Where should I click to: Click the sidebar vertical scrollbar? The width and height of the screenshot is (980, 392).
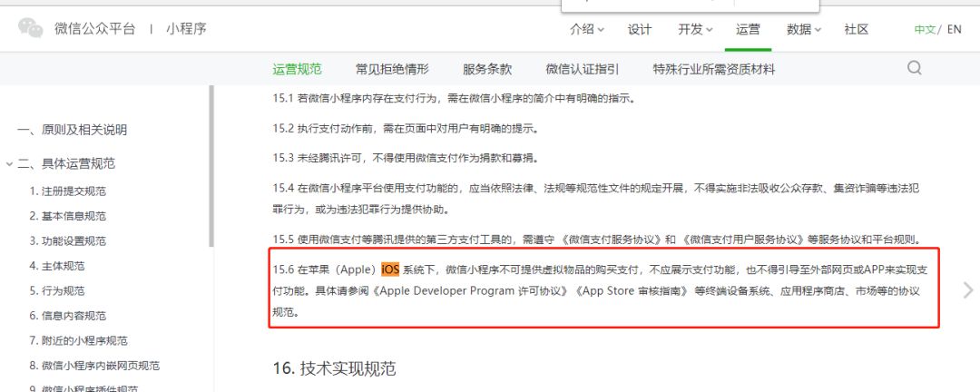tap(211, 166)
